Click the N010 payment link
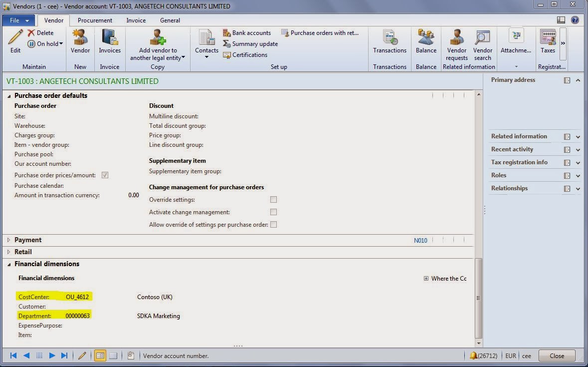This screenshot has height=367, width=588. point(420,240)
